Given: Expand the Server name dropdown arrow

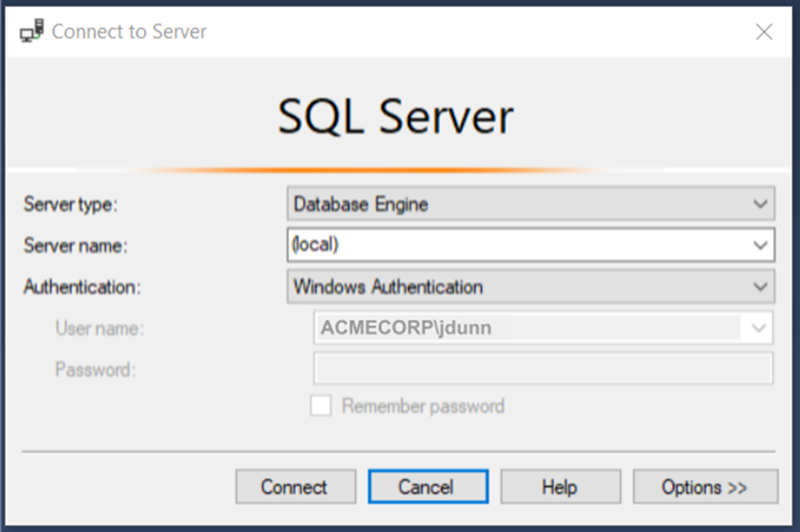Looking at the screenshot, I should tap(760, 245).
